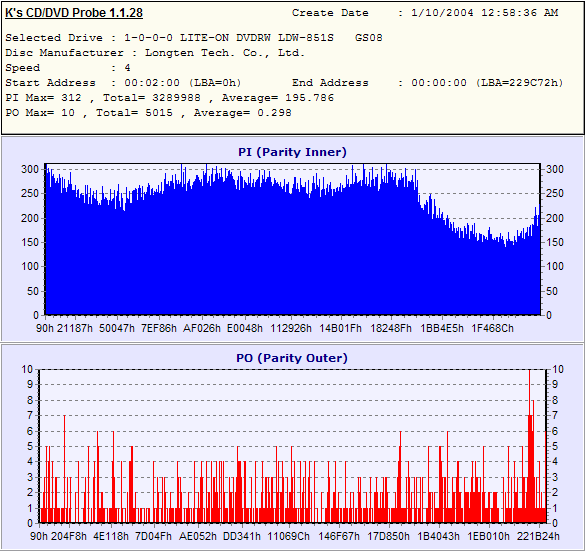Click the PO Max= 10 statistics line

coord(148,113)
